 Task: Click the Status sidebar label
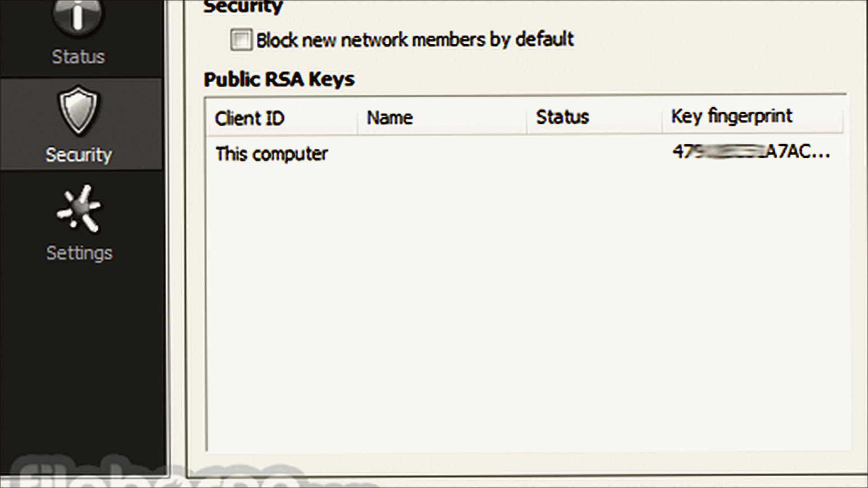pos(78,56)
